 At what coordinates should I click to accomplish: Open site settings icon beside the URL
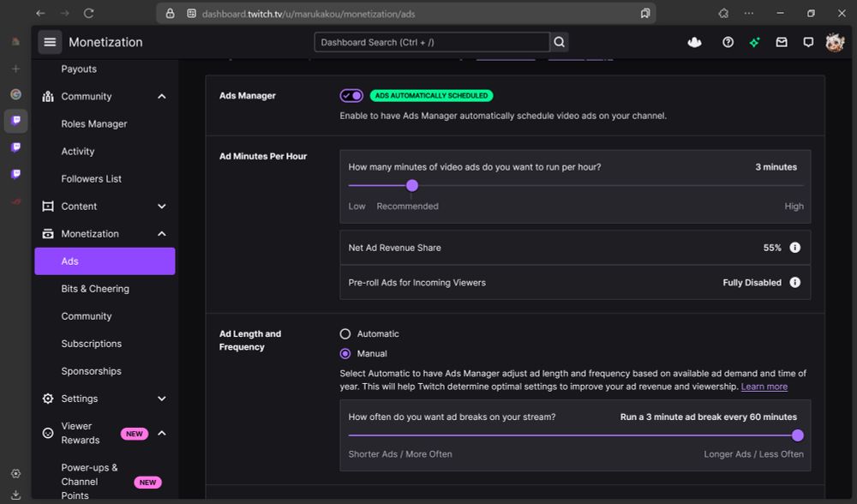click(191, 14)
